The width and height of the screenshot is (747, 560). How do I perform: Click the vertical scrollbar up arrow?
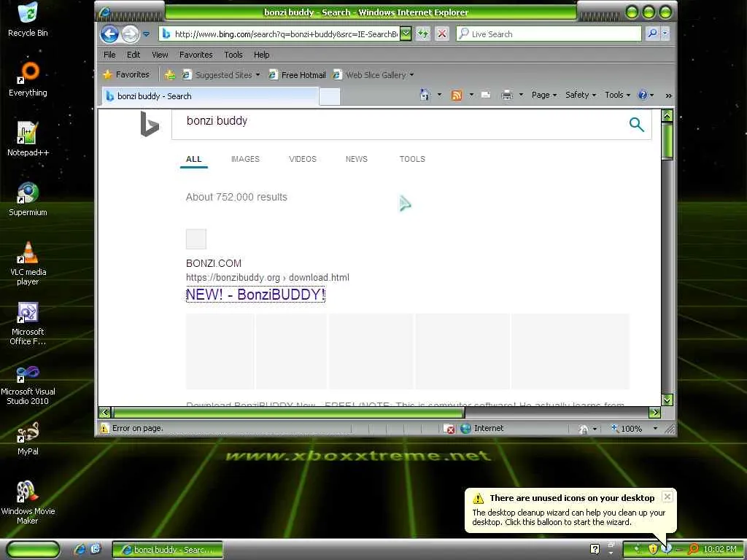tap(667, 116)
